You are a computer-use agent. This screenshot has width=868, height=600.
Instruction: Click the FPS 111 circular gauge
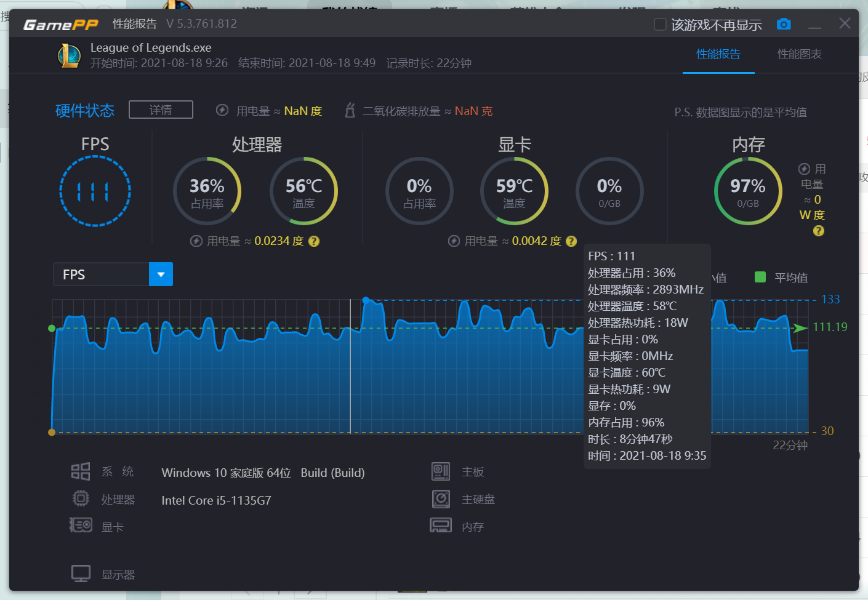click(x=95, y=191)
